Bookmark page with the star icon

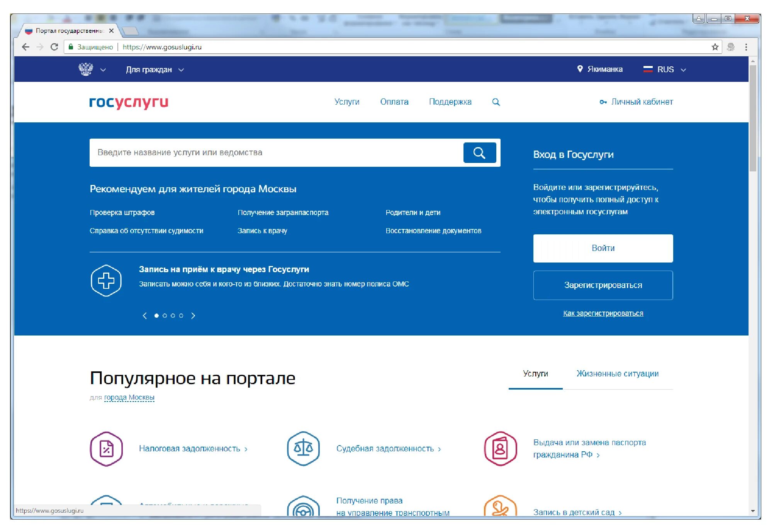coord(715,47)
